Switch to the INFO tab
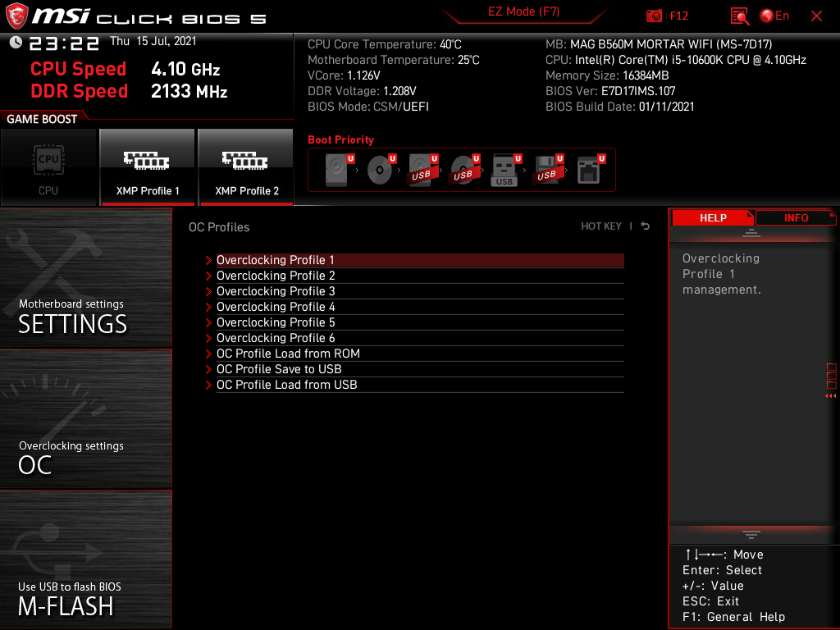The width and height of the screenshot is (840, 630). pos(796,217)
